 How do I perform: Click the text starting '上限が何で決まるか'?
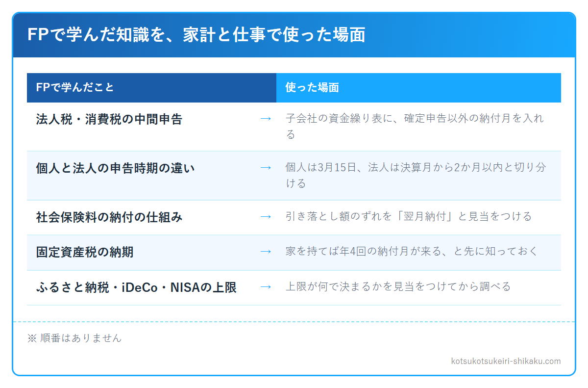pos(398,286)
